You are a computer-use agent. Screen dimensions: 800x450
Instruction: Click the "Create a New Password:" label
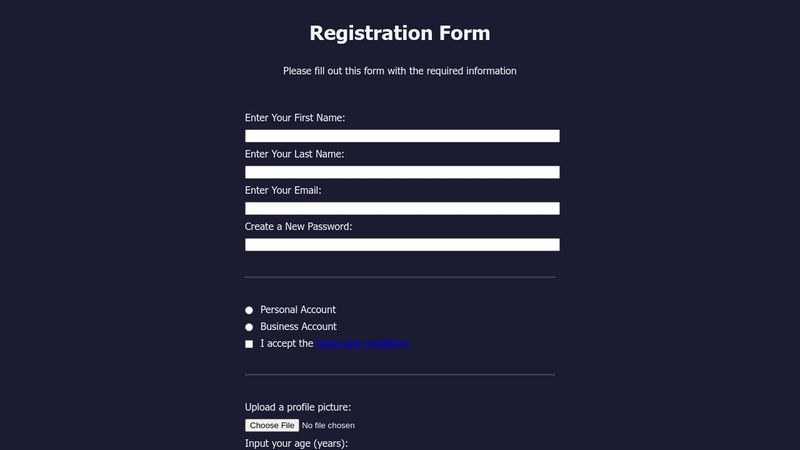298,226
